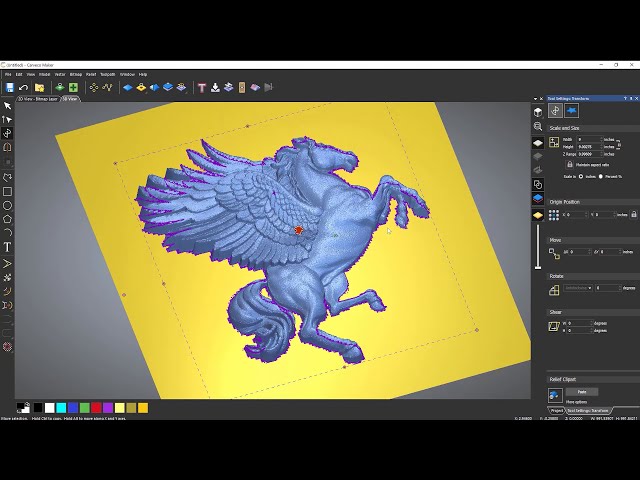
Task: Click the Height field stepper arrows
Action: click(x=601, y=147)
